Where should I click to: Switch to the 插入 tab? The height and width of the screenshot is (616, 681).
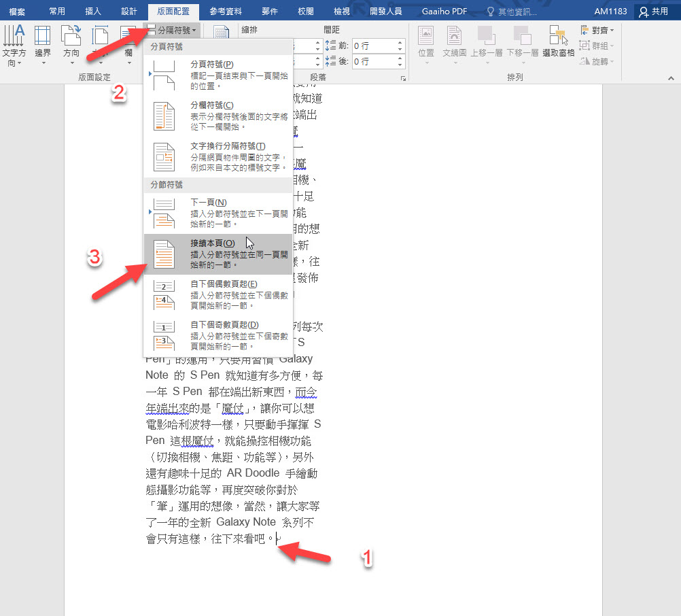[93, 12]
